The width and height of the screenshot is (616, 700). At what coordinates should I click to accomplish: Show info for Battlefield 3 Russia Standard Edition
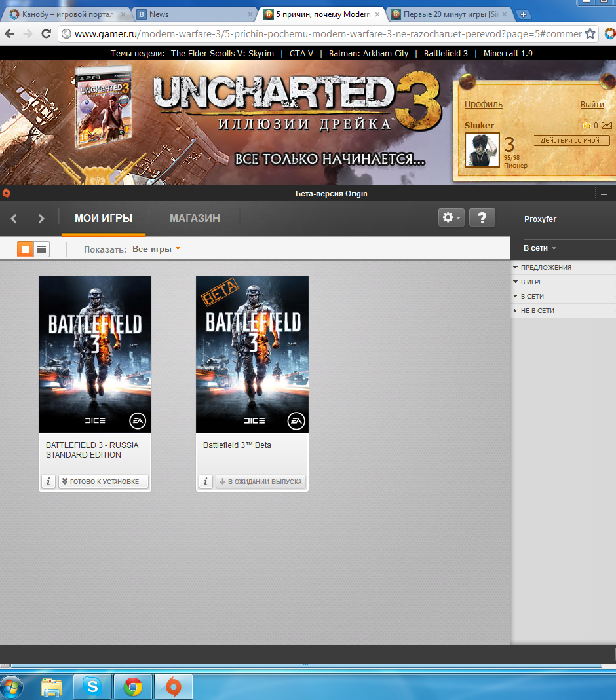pyautogui.click(x=48, y=481)
